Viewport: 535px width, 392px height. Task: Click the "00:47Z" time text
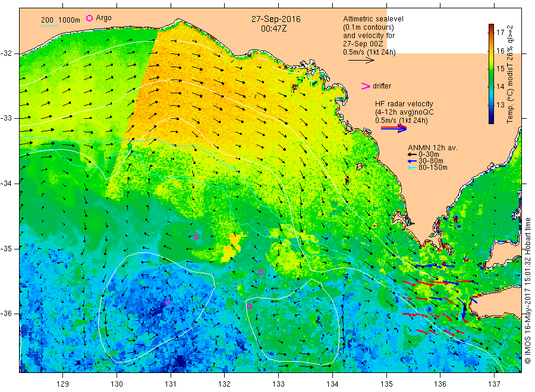(x=274, y=29)
